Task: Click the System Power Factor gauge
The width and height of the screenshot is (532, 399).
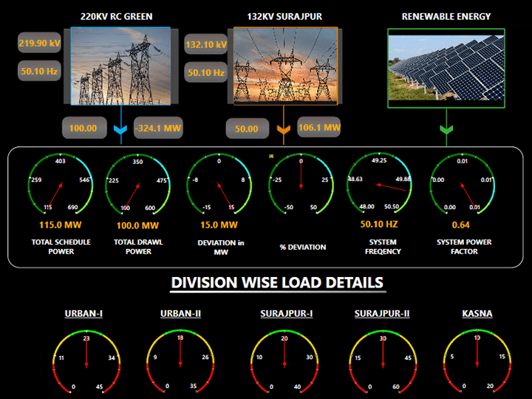Action: [462, 185]
